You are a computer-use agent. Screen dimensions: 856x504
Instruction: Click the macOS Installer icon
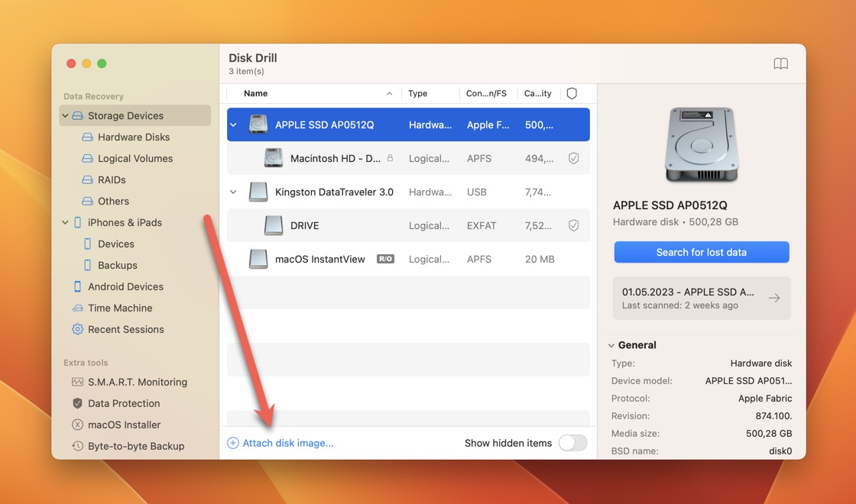click(x=77, y=425)
